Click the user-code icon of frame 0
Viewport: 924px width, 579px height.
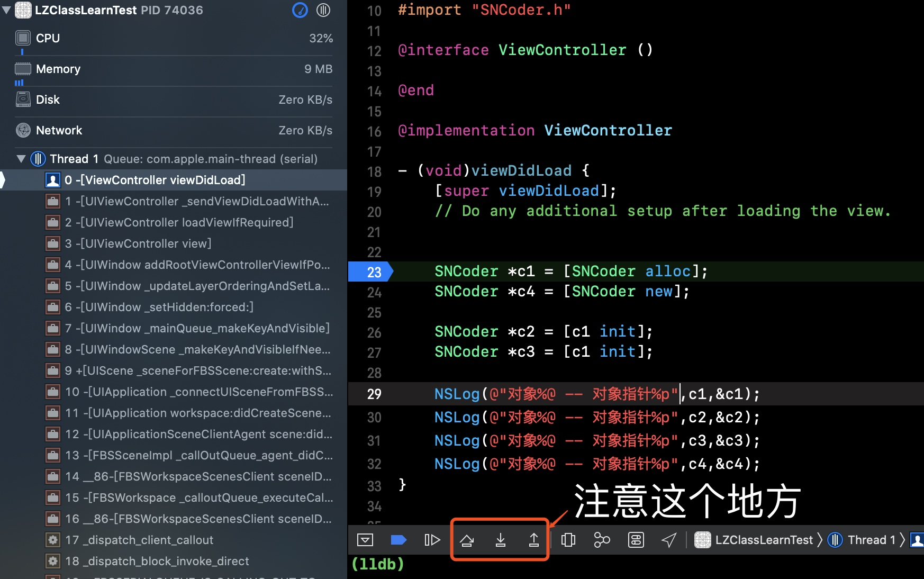[53, 180]
